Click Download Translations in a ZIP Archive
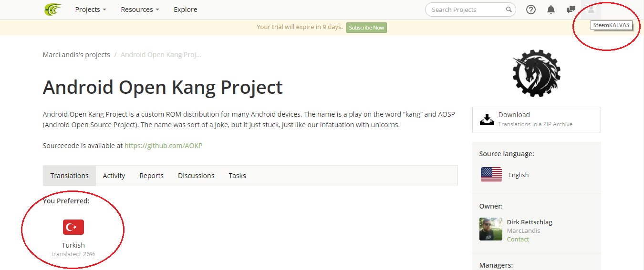The image size is (644, 270). coord(537,119)
